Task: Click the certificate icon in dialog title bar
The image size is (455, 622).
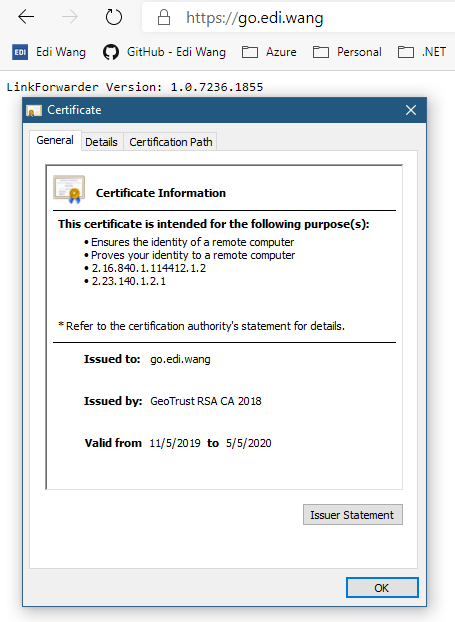Action: point(34,110)
